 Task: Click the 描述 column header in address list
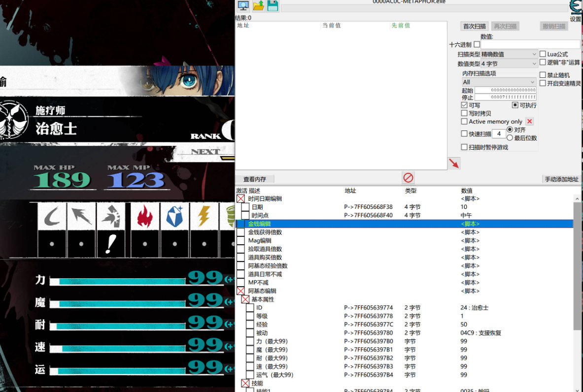[254, 191]
